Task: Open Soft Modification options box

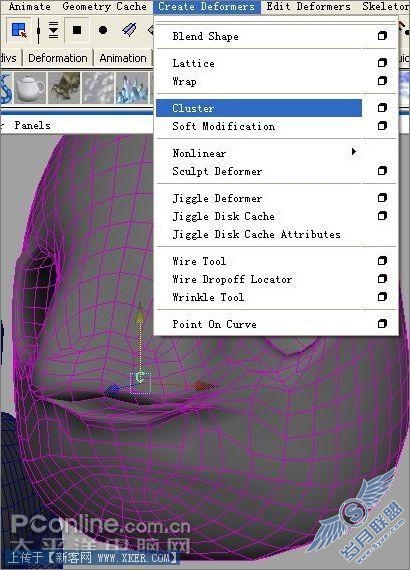Action: (x=382, y=126)
